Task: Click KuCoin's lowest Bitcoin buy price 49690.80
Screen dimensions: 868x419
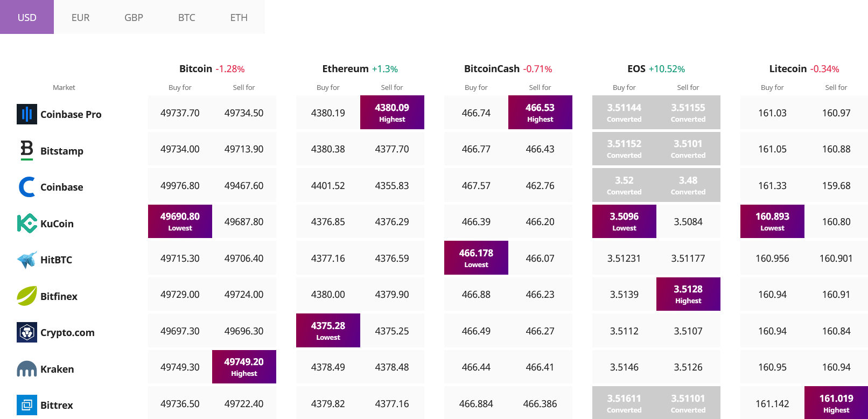Action: pos(180,221)
